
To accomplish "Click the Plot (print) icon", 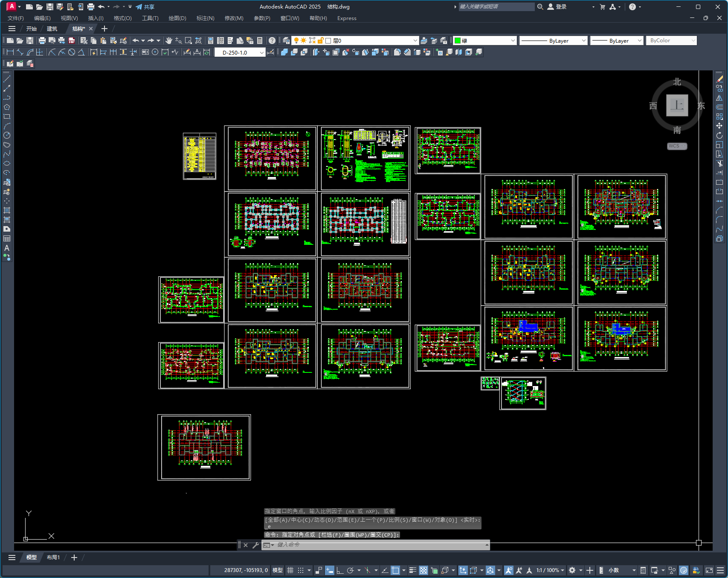I will pos(42,41).
